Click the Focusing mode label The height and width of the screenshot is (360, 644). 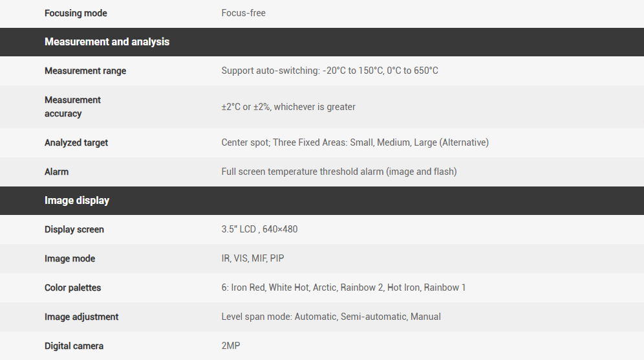click(x=76, y=13)
